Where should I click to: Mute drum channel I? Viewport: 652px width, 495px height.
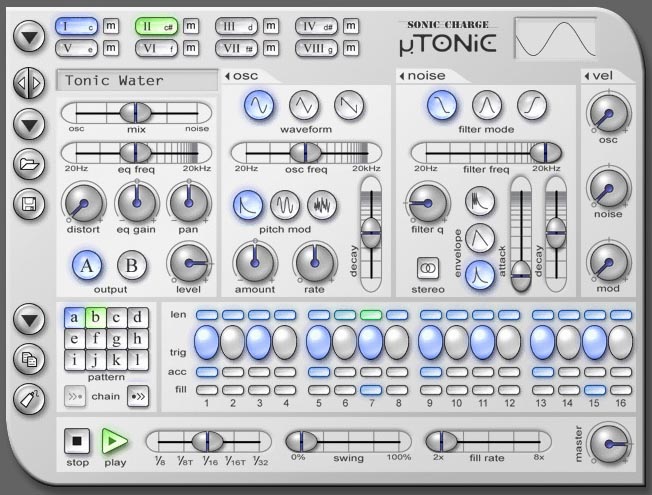110,26
